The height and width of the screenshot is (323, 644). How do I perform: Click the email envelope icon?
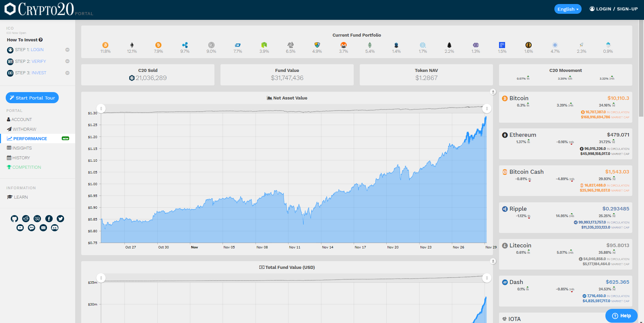(43, 228)
